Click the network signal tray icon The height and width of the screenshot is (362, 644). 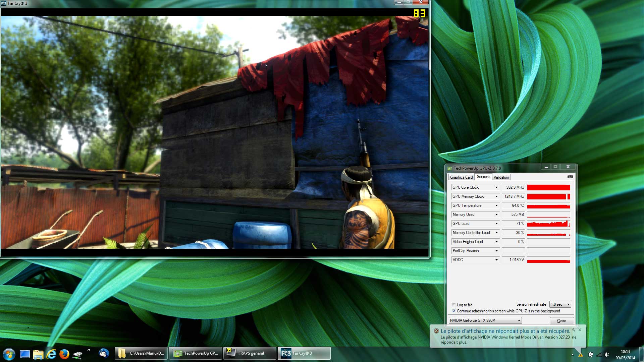click(599, 355)
